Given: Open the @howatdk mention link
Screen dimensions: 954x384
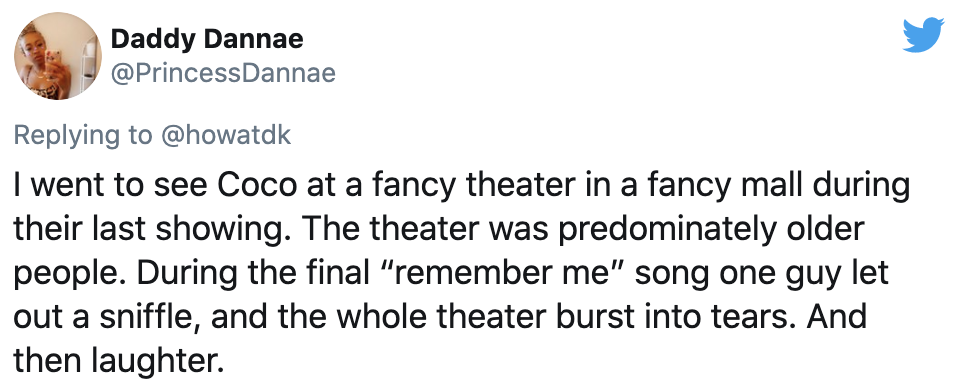Looking at the screenshot, I should [225, 134].
